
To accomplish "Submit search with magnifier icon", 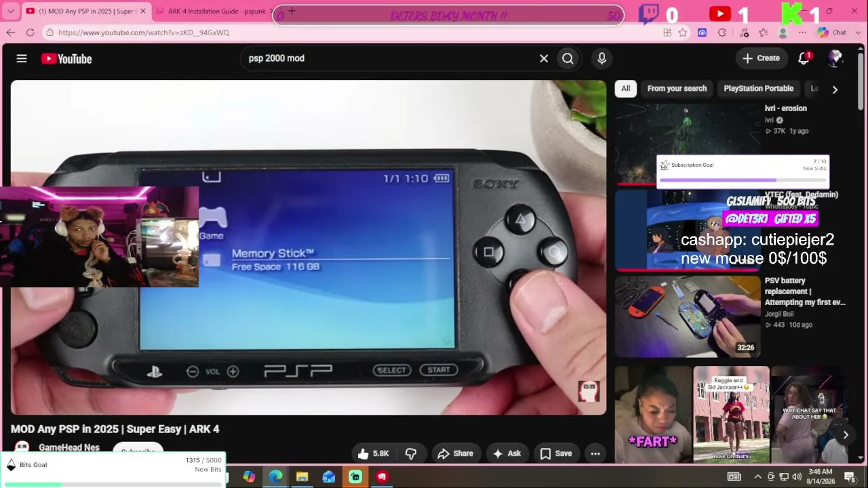I will pyautogui.click(x=568, y=59).
